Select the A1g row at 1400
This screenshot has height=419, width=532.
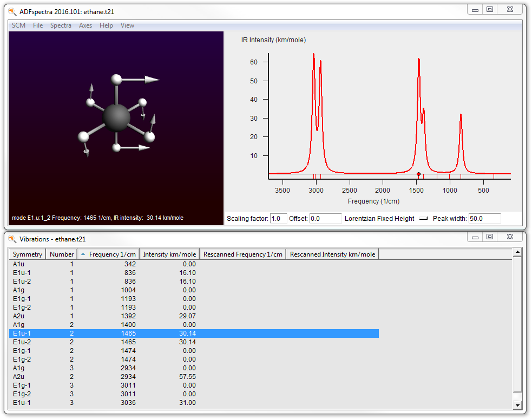[x=194, y=325]
